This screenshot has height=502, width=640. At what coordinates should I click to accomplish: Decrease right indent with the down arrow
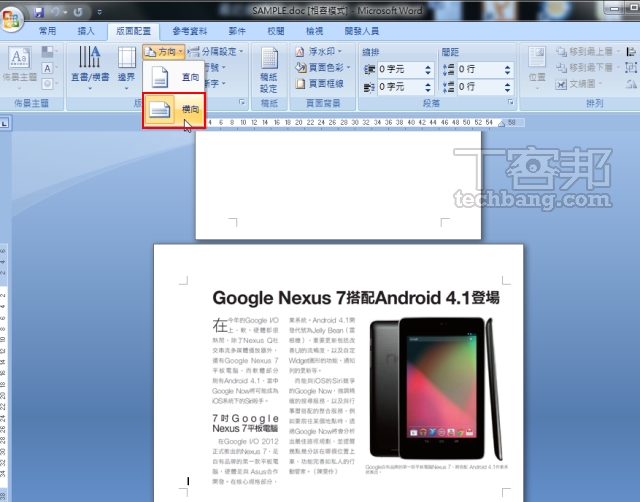tap(428, 90)
